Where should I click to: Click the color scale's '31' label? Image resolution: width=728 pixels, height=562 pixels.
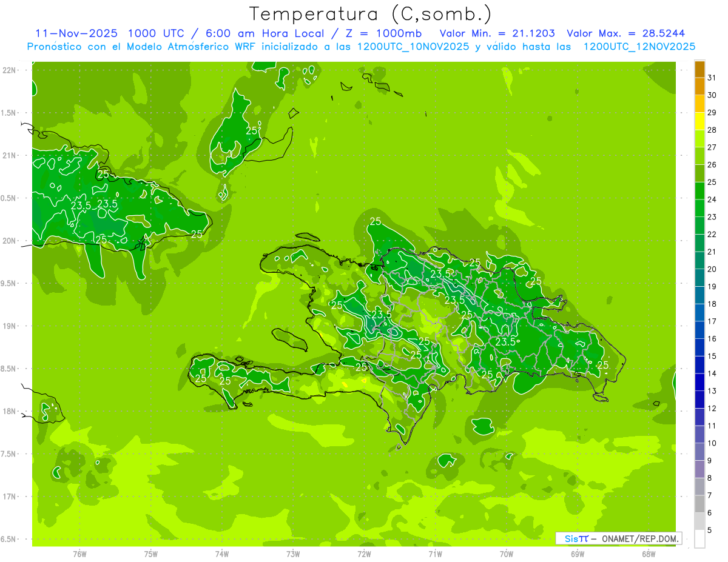click(712, 78)
